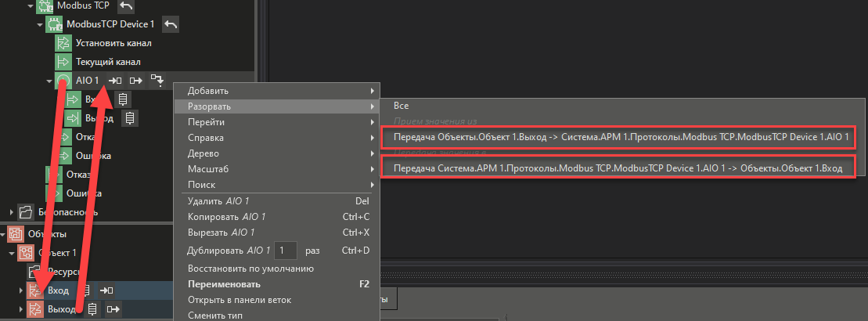Click the output link icon right of AIO 1
This screenshot has width=868, height=321.
click(136, 80)
